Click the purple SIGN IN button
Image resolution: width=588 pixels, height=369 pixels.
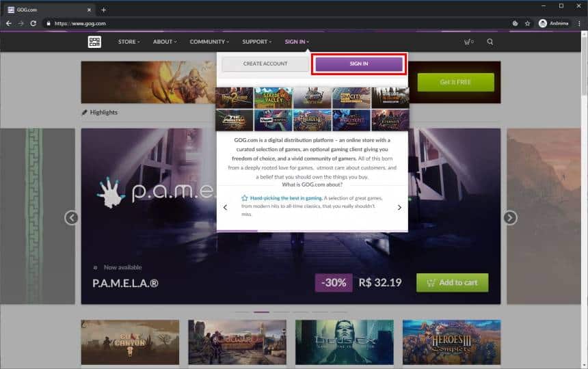[x=359, y=64]
